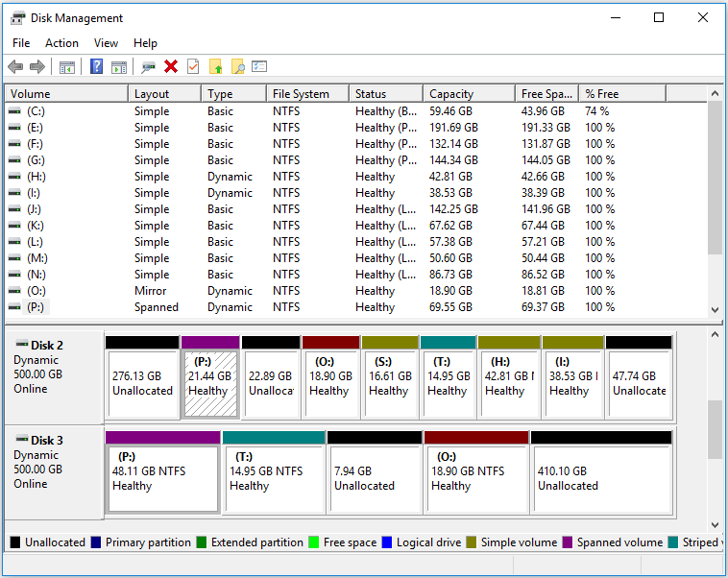Sort by the File System column header
Viewport: 728px width, 578px height.
click(x=308, y=94)
